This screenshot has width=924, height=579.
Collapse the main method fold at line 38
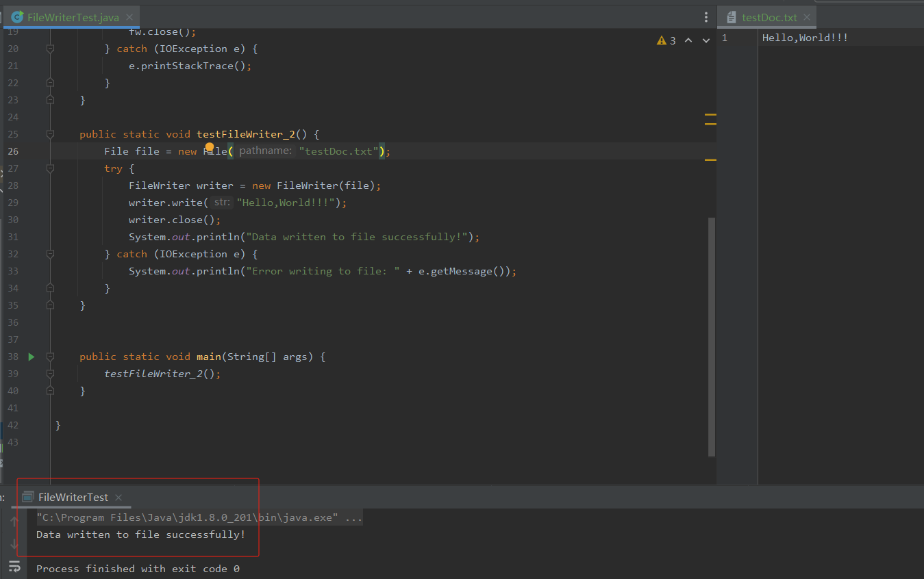pyautogui.click(x=50, y=357)
